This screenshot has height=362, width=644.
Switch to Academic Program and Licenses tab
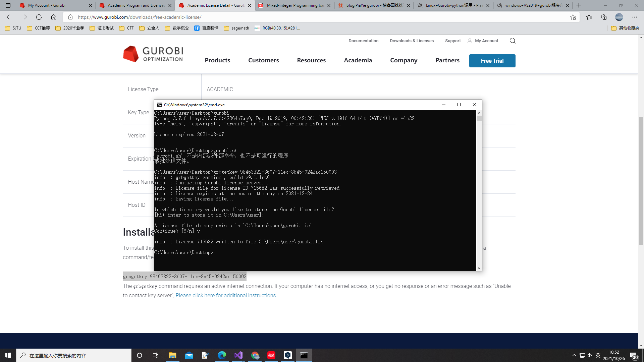pyautogui.click(x=135, y=5)
